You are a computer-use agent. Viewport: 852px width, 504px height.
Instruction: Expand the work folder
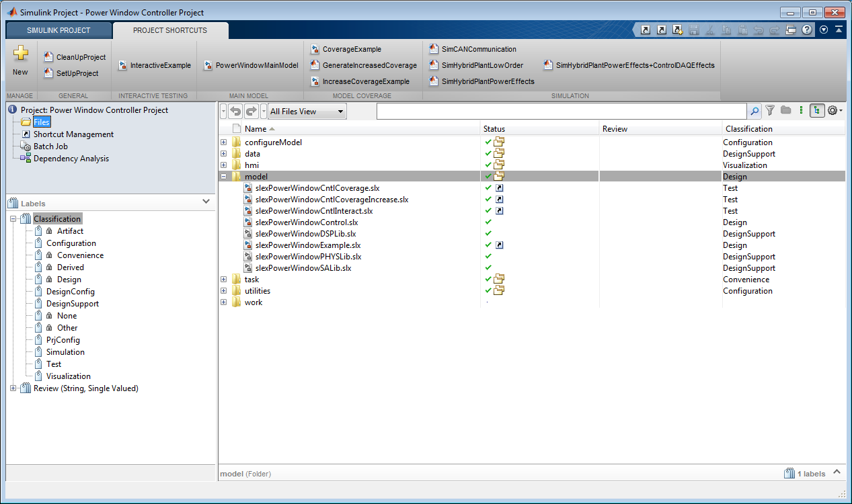point(224,302)
